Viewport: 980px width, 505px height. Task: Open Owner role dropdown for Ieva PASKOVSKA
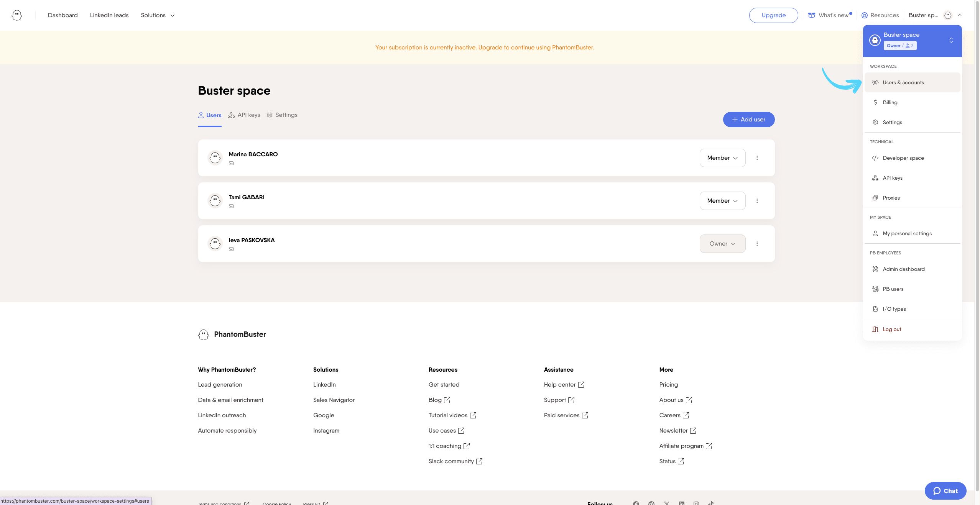tap(722, 244)
